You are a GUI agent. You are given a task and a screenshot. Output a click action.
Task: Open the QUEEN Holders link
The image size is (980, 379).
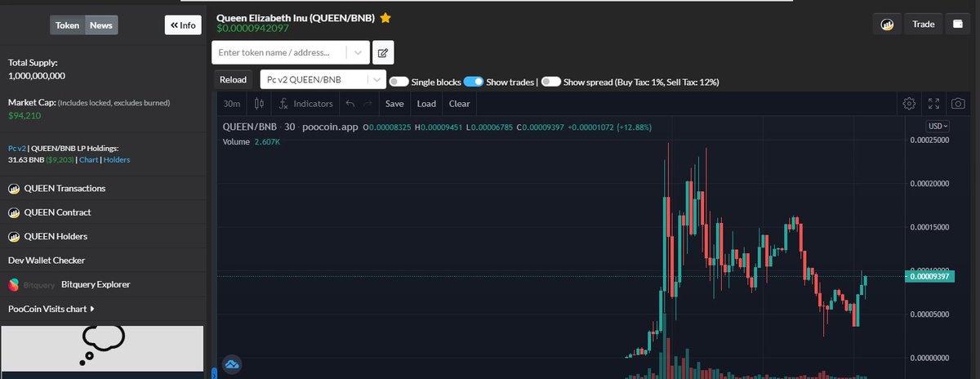pos(56,236)
